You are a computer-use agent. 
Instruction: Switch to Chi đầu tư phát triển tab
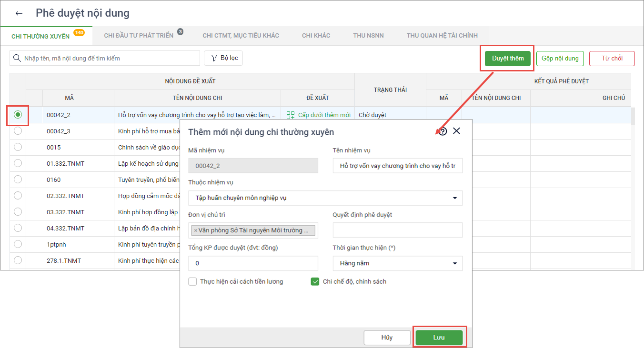pos(139,35)
